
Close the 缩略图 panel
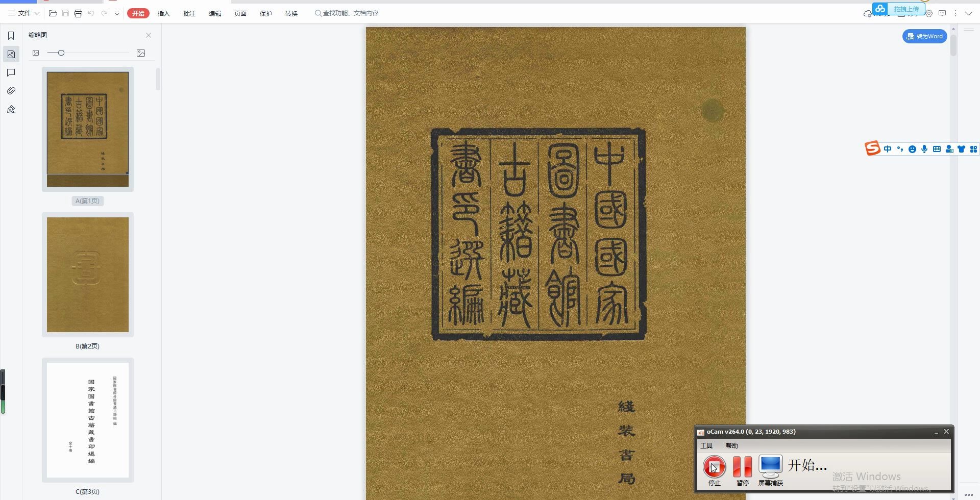click(x=149, y=35)
